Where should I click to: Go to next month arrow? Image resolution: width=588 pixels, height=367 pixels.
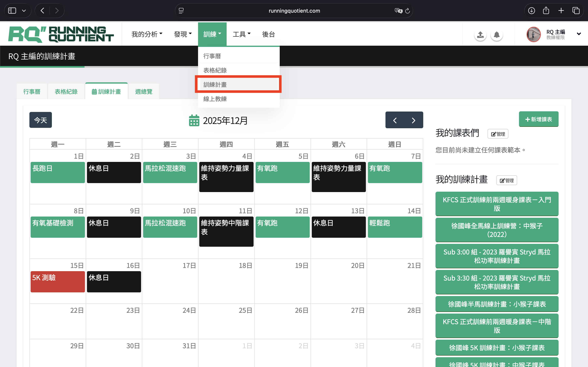[x=414, y=120]
